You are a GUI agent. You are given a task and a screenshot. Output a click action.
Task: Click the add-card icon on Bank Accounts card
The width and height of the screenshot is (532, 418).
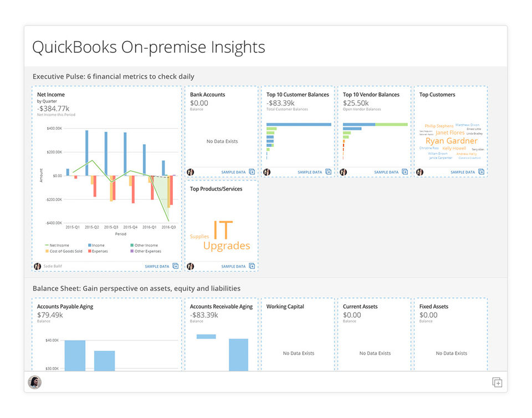click(x=252, y=172)
